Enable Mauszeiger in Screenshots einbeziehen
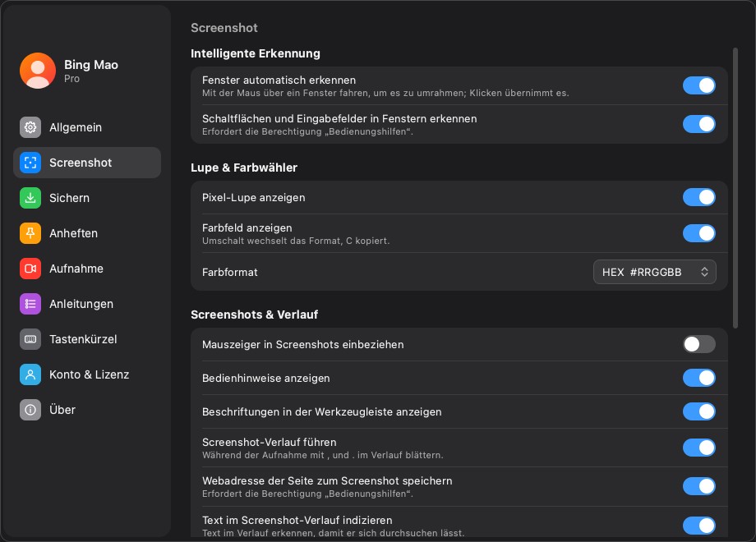 pos(698,344)
